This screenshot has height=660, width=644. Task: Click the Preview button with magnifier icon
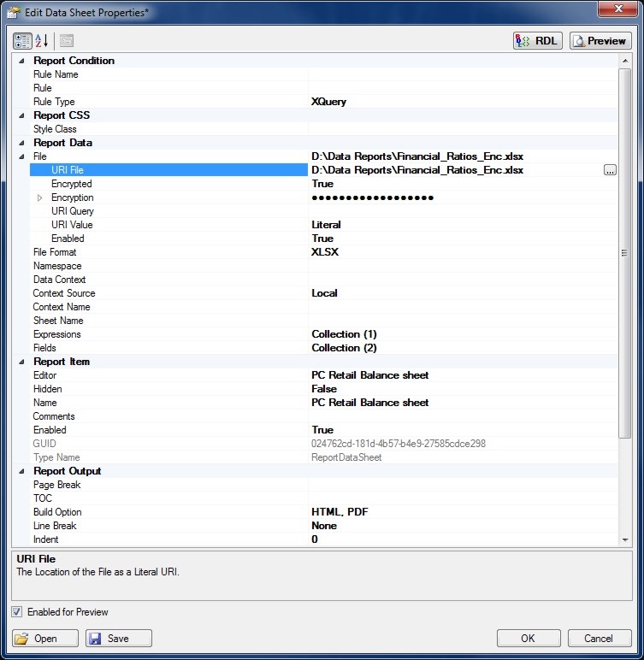(600, 40)
